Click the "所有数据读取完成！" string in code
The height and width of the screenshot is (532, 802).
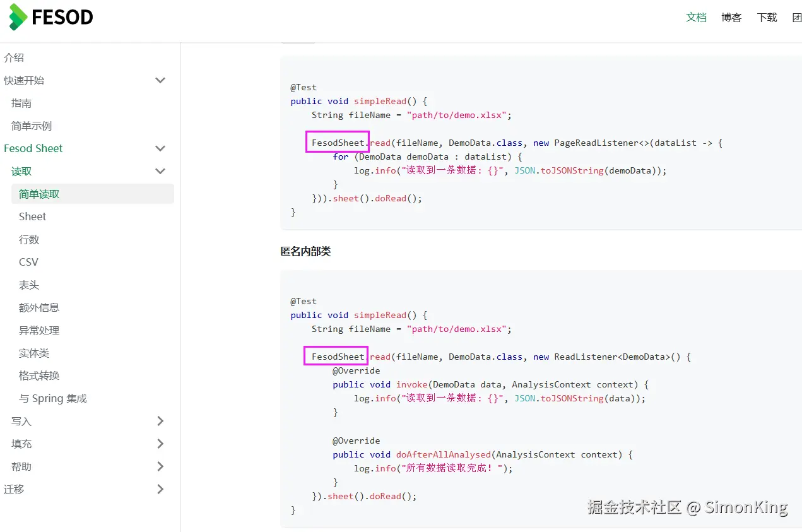(452, 468)
